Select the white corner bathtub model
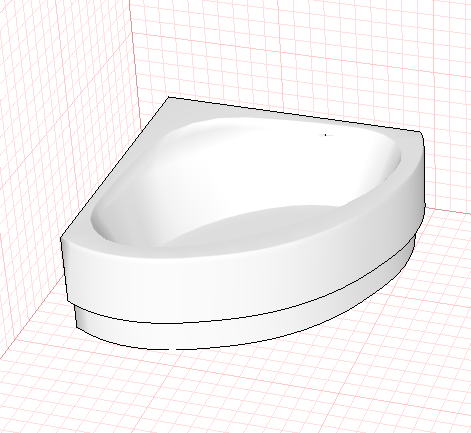 click(243, 223)
